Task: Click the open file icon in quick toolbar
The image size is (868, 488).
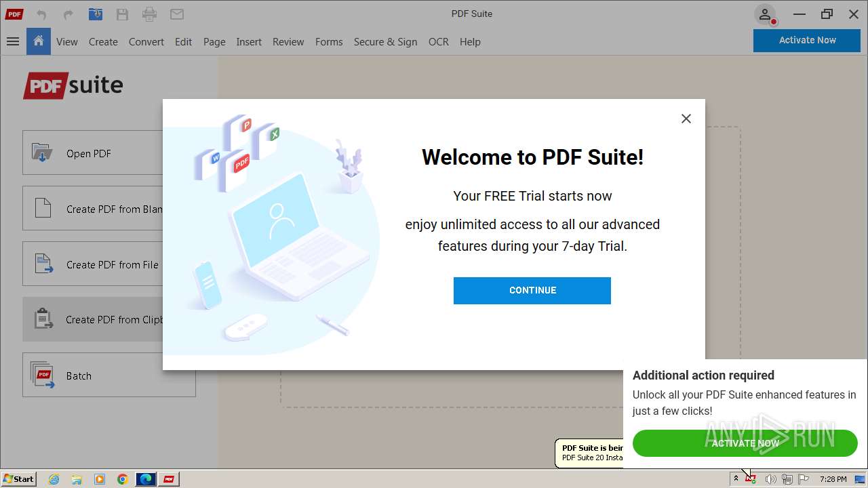Action: coord(96,14)
